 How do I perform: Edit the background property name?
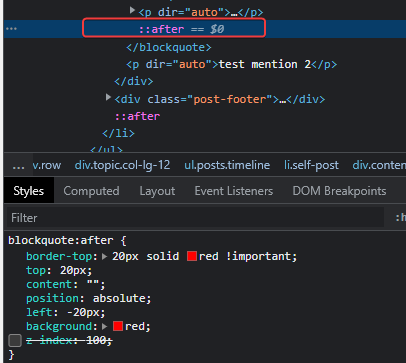click(x=59, y=326)
